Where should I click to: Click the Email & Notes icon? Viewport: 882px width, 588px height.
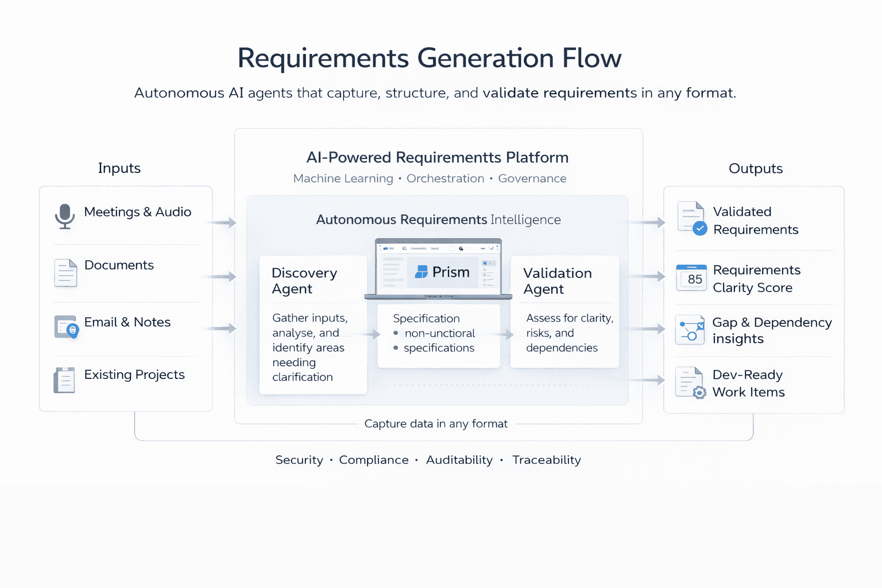pos(67,327)
